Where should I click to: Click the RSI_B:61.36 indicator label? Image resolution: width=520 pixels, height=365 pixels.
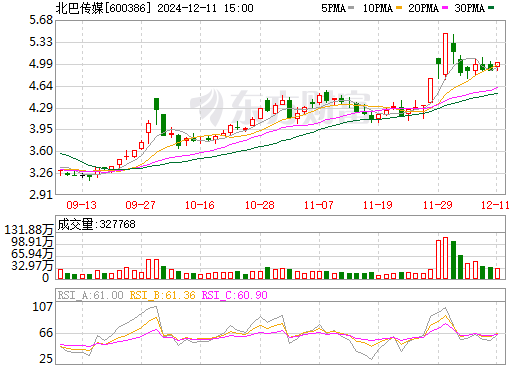pyautogui.click(x=162, y=295)
